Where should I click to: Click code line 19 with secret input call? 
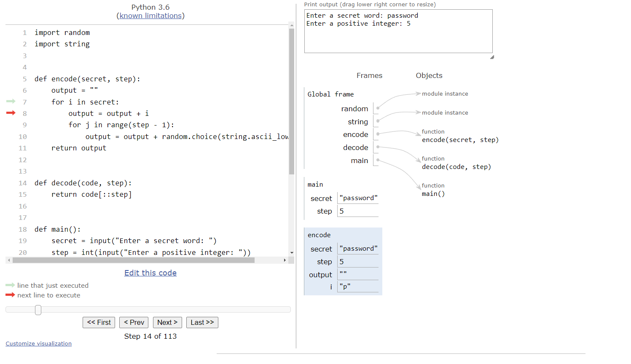pyautogui.click(x=134, y=241)
